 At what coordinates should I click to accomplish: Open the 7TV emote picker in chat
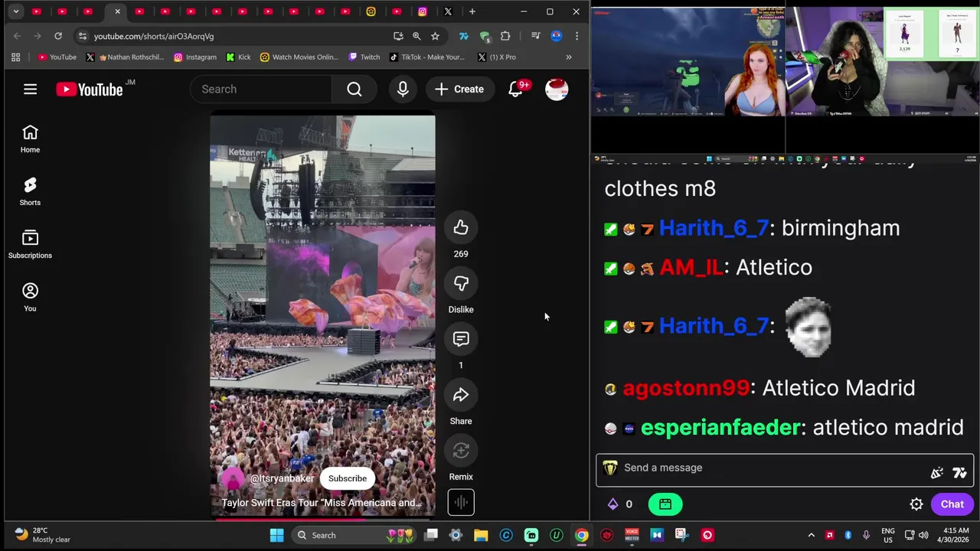tap(959, 473)
